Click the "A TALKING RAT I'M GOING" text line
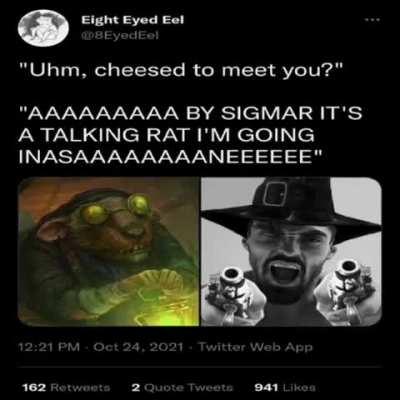400x400 pixels. point(166,135)
